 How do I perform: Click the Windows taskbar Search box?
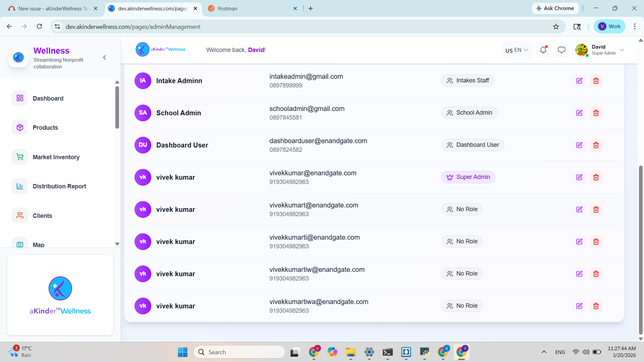pos(239,352)
